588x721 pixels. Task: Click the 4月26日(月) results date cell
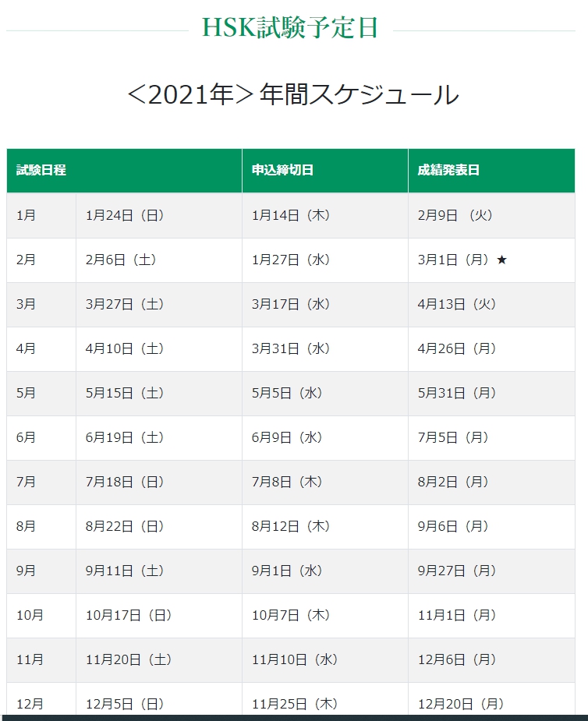[x=457, y=348]
